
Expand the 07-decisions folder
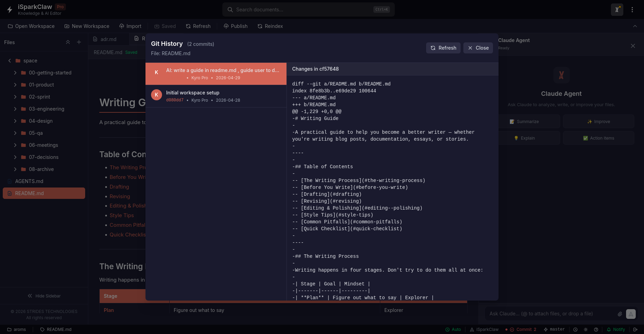pyautogui.click(x=15, y=157)
